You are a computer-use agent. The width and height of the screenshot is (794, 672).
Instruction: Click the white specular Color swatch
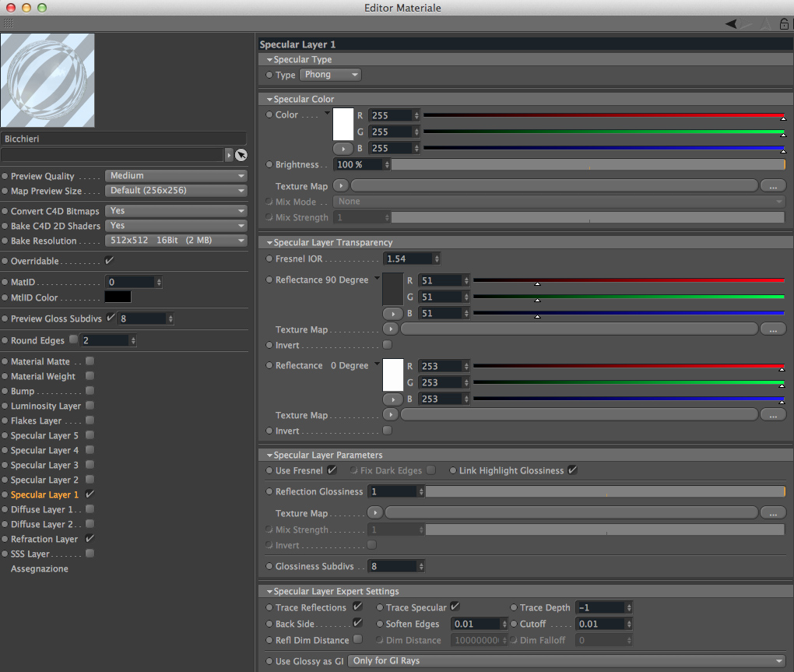(343, 124)
